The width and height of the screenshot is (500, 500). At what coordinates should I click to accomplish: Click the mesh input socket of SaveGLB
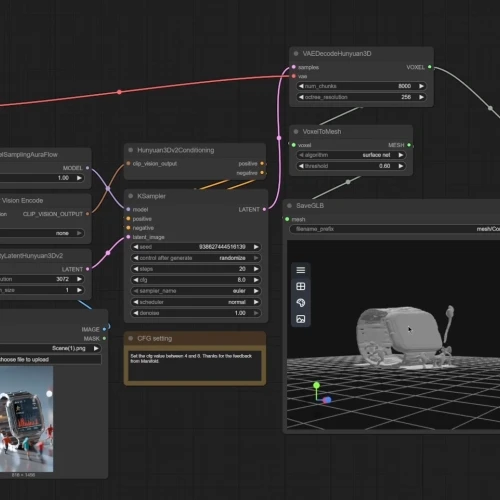287,219
